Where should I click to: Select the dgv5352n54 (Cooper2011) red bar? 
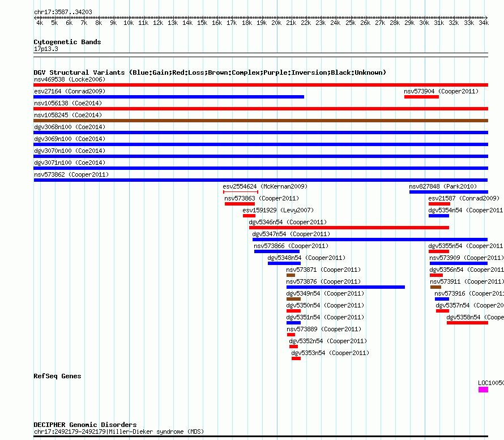click(293, 347)
